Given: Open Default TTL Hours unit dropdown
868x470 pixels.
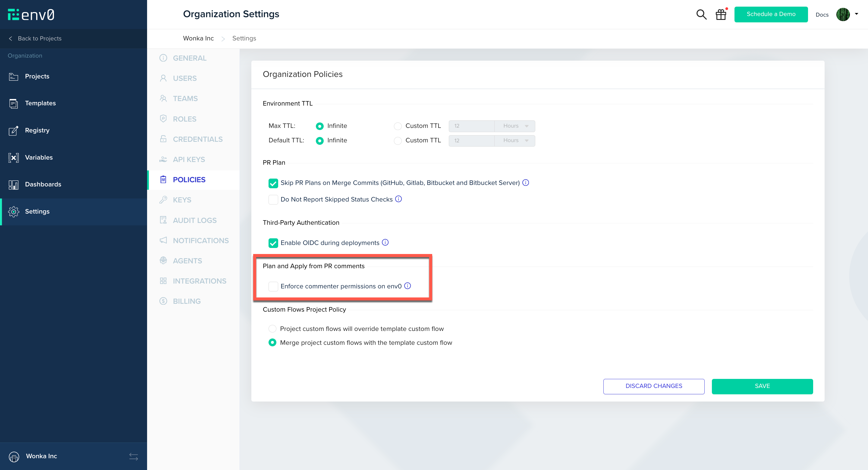Looking at the screenshot, I should tap(514, 141).
